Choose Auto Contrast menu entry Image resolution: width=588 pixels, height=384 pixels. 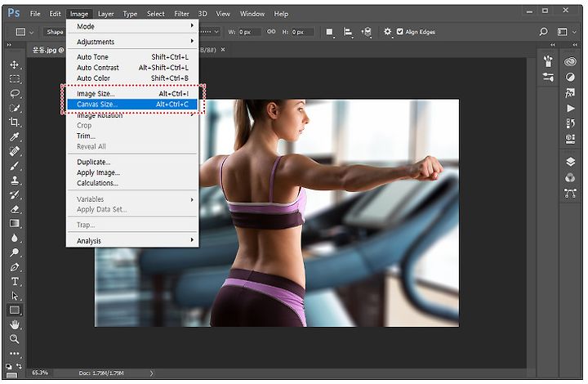click(132, 68)
